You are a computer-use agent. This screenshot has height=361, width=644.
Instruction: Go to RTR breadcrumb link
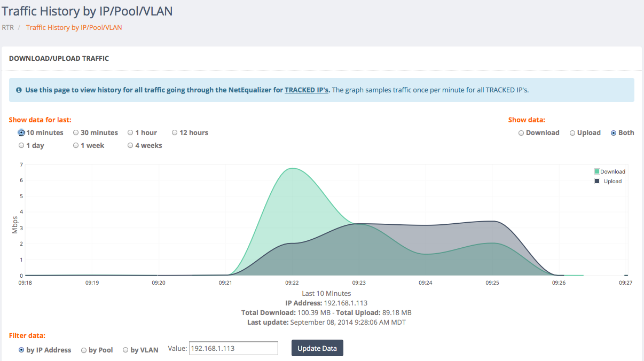tap(8, 27)
